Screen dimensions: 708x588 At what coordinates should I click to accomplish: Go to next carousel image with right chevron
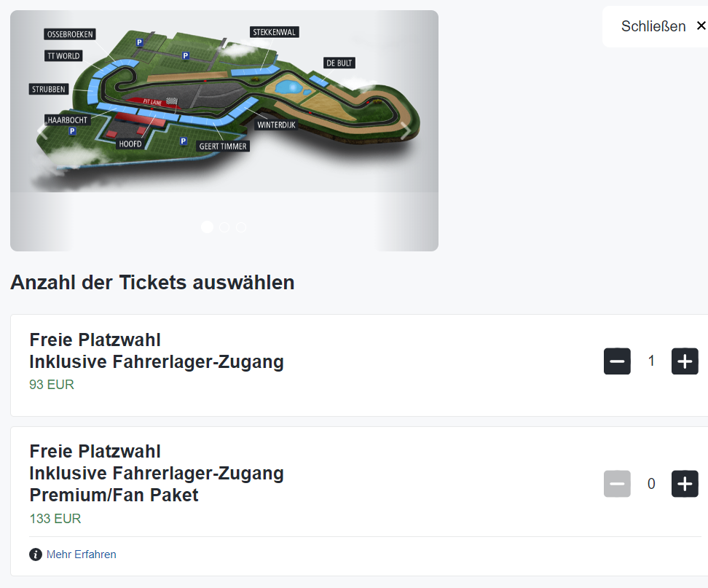(x=406, y=131)
